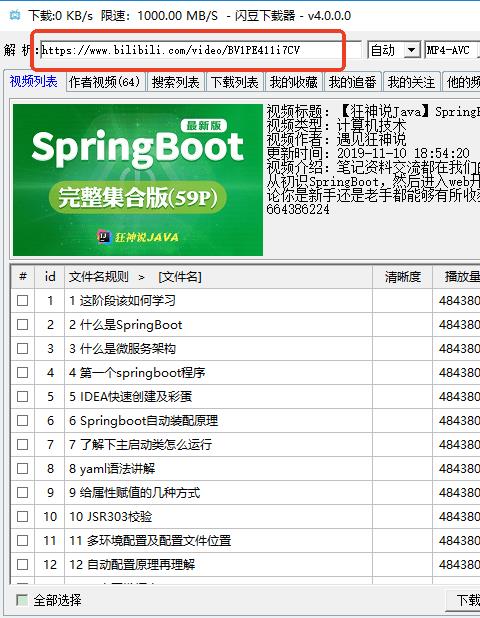Check the box for row 9 给属性赋值的几种方式
Image resolution: width=480 pixels, height=618 pixels.
tap(22, 492)
